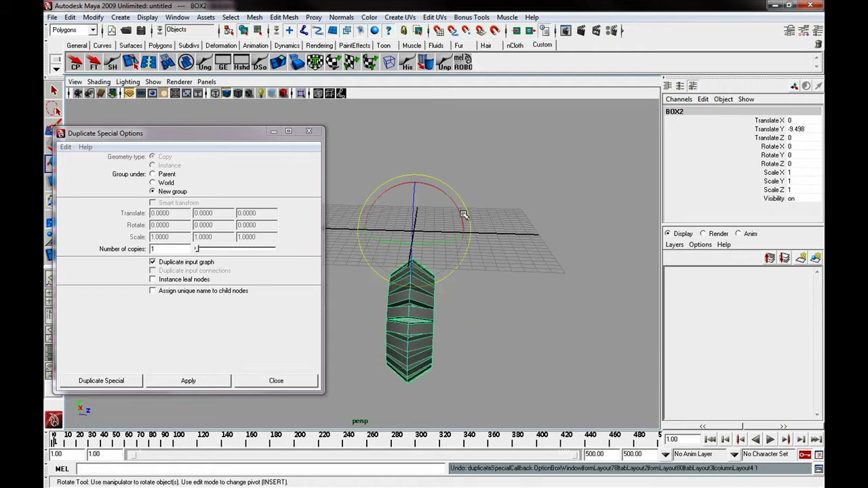The height and width of the screenshot is (488, 868).
Task: Click the auto keyframe key icon
Action: tap(805, 454)
